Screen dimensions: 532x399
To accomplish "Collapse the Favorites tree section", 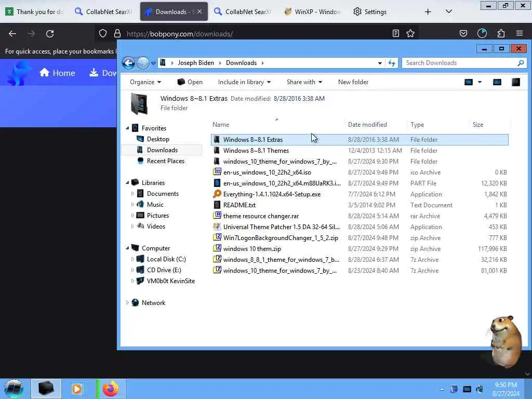I will [128, 128].
